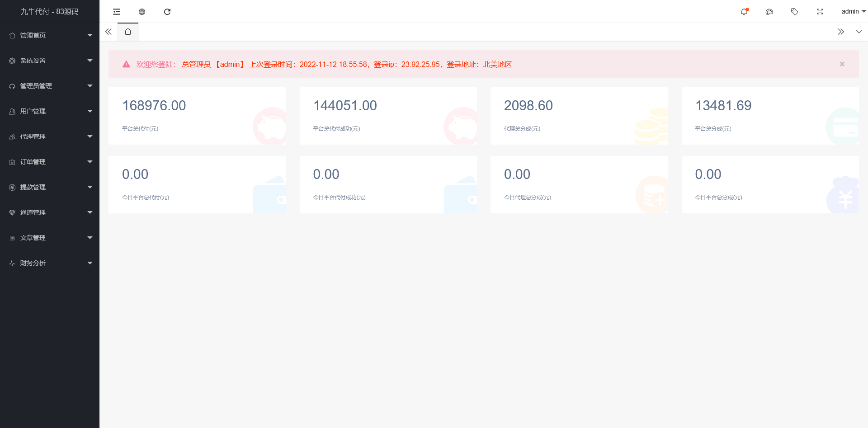The width and height of the screenshot is (868, 428).
Task: Expand the 通道管理 menu item
Action: (x=50, y=212)
